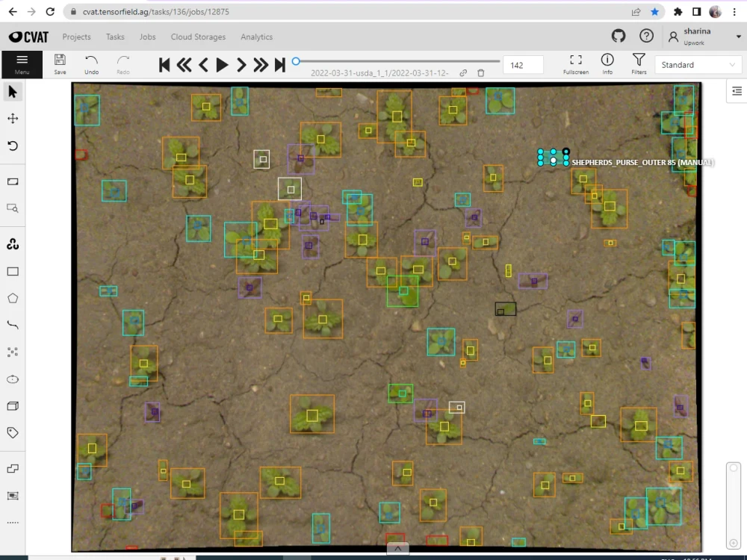Screen dimensions: 747x560
Task: Open the Jobs page link
Action: click(147, 37)
